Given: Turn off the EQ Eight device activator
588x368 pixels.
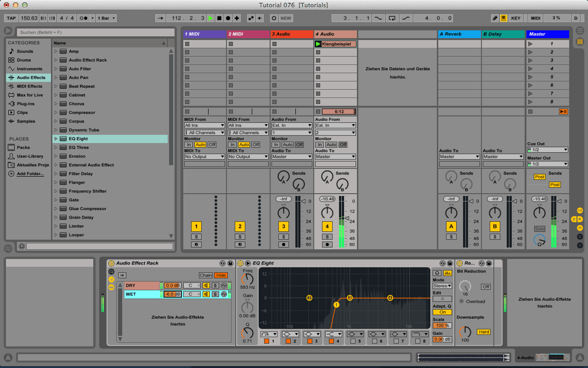Looking at the screenshot, I should tap(241, 263).
